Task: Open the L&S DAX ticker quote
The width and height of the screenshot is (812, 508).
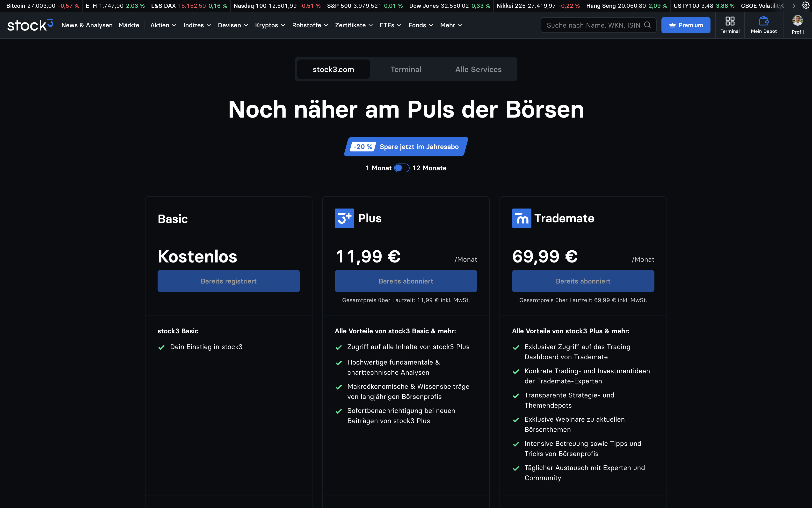Action: tap(189, 6)
